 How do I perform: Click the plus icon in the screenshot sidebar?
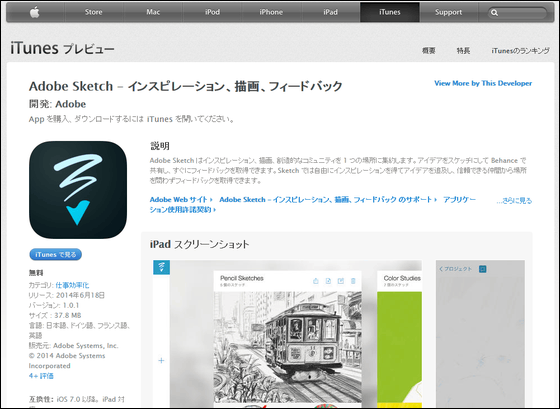[x=161, y=360]
